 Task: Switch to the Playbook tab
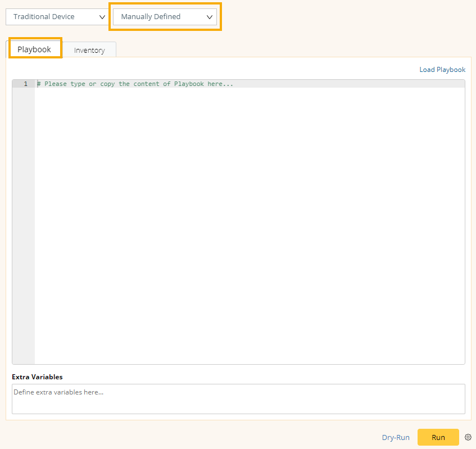(x=34, y=49)
